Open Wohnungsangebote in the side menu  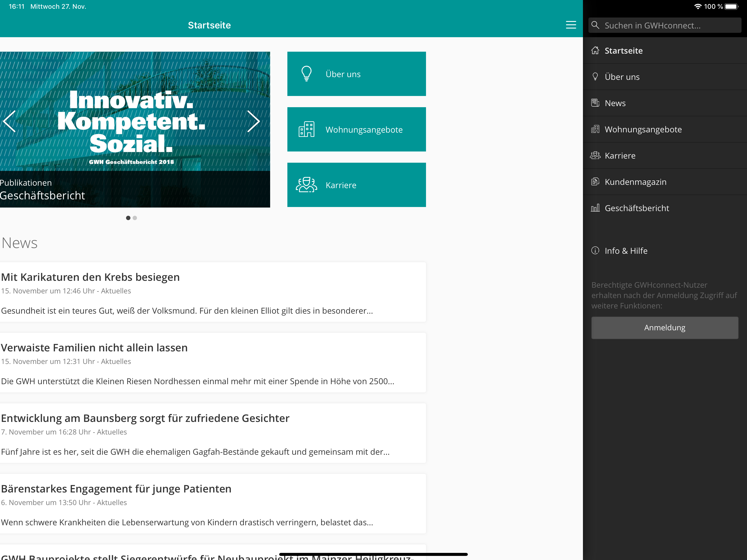click(x=665, y=129)
